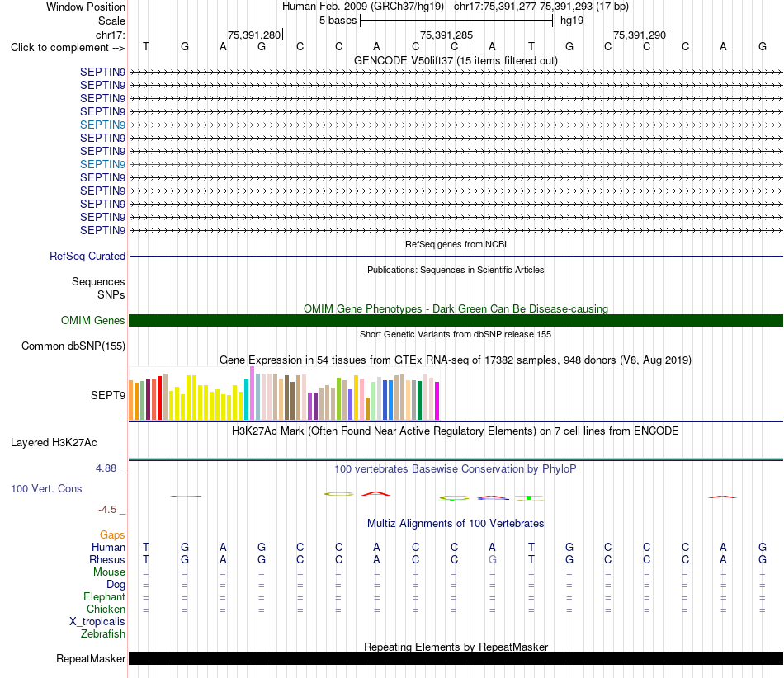
Task: Click the first orange bar in SEPT9 chart
Action: point(131,400)
